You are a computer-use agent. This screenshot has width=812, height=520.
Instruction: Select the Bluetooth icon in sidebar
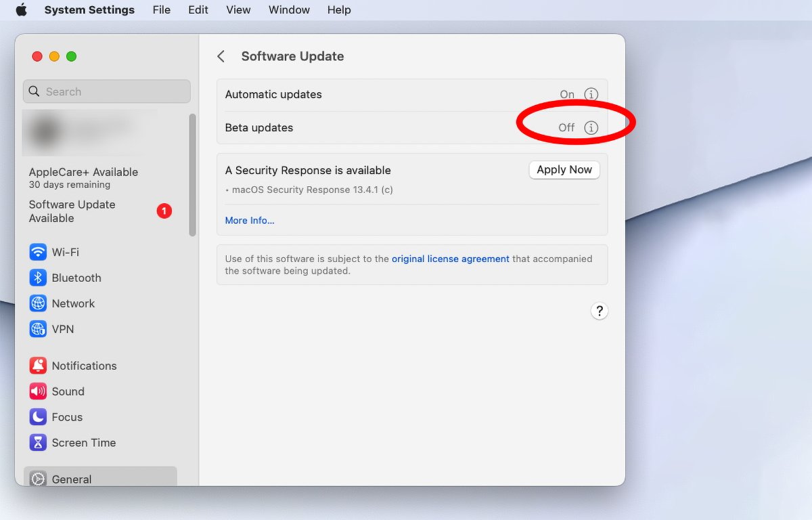[38, 278]
